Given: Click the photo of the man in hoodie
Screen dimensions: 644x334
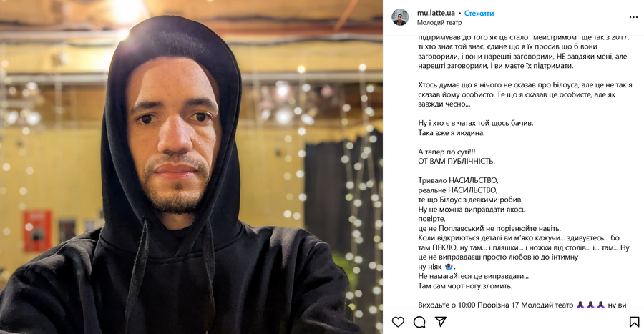Looking at the screenshot, I should pos(191,167).
